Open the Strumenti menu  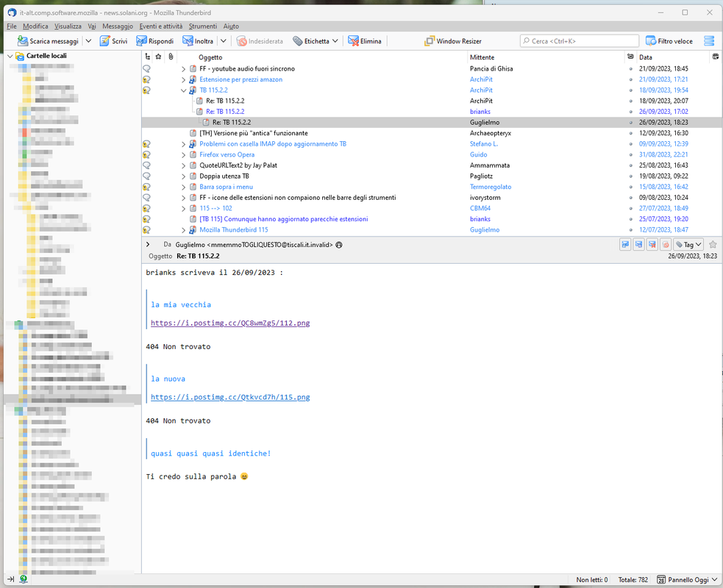point(203,26)
